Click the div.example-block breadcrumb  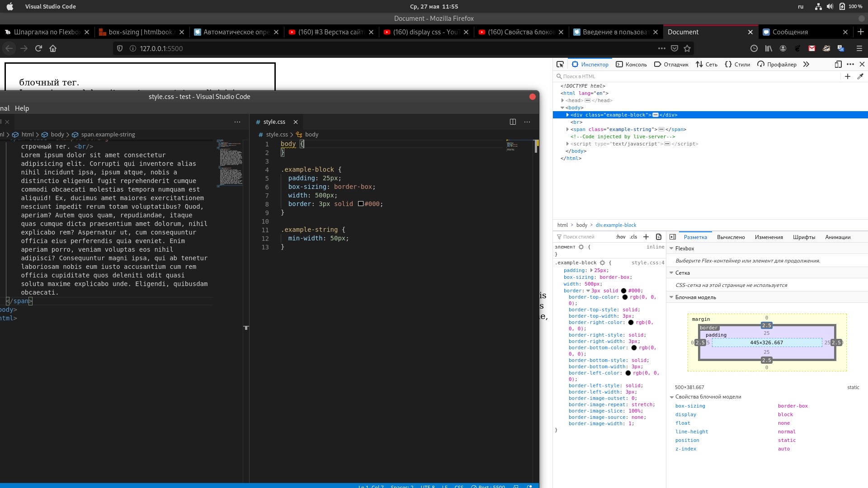click(616, 225)
